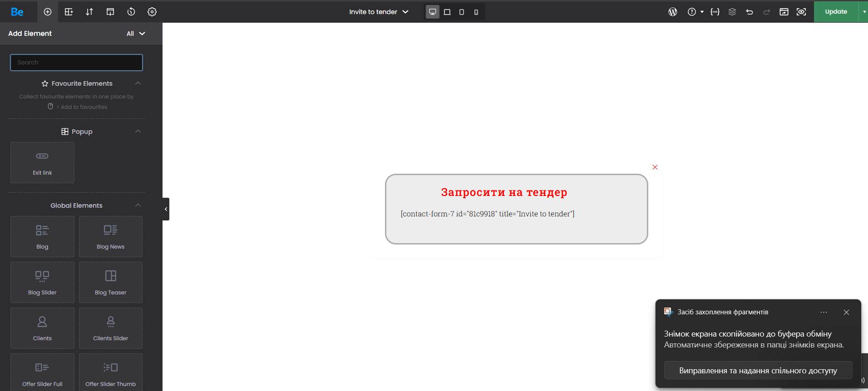Click the WordPress dashboard icon

coord(673,12)
